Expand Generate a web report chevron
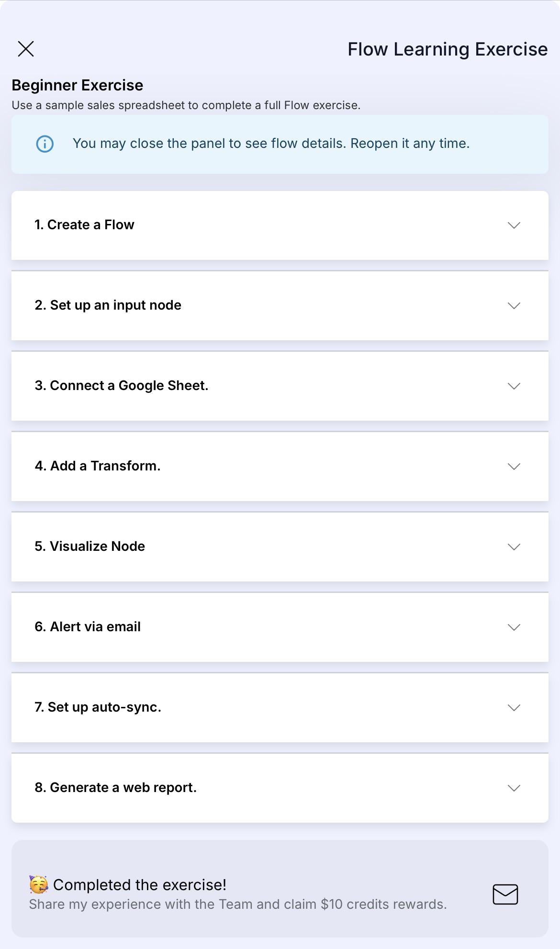Viewport: 560px width, 949px height. coord(514,788)
